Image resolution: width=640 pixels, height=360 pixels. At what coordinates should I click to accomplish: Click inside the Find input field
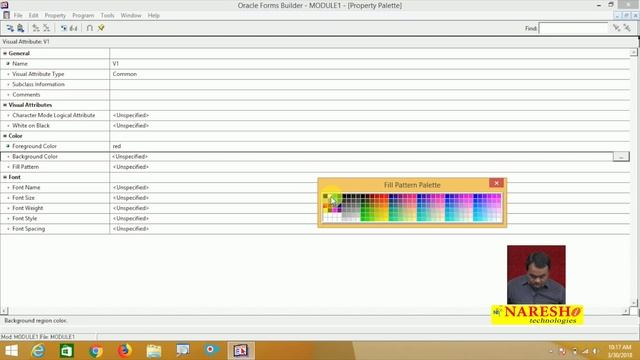pyautogui.click(x=573, y=28)
